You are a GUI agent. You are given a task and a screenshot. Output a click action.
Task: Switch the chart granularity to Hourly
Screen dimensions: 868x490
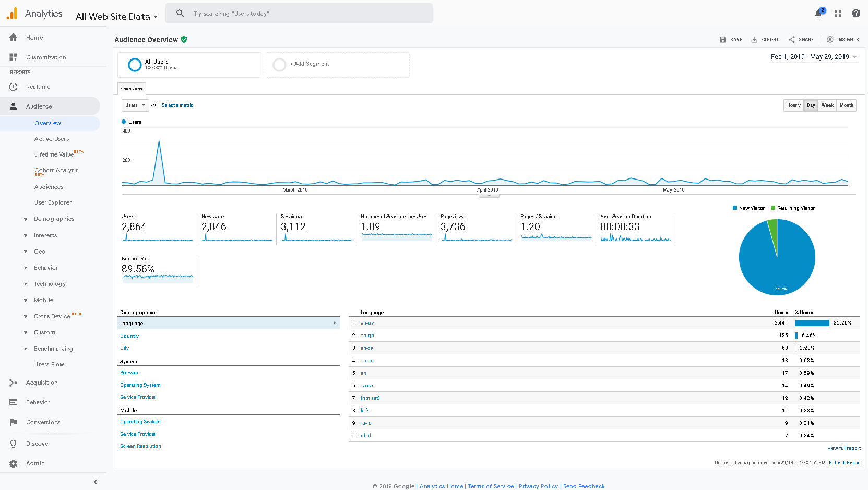point(793,105)
